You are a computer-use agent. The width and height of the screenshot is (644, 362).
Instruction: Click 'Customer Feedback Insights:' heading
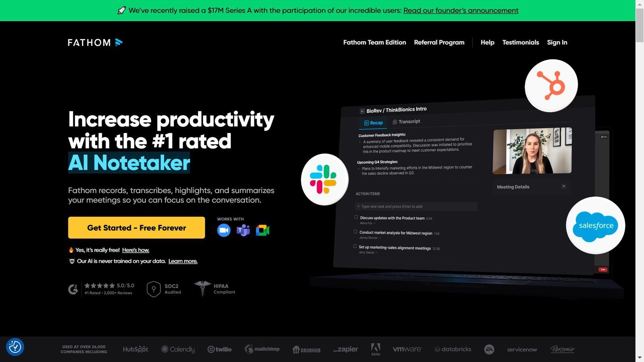coord(382,135)
